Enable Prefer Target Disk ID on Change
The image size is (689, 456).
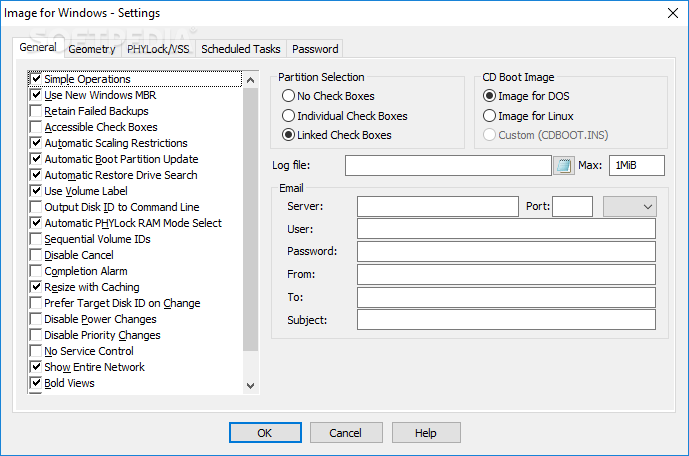(36, 303)
